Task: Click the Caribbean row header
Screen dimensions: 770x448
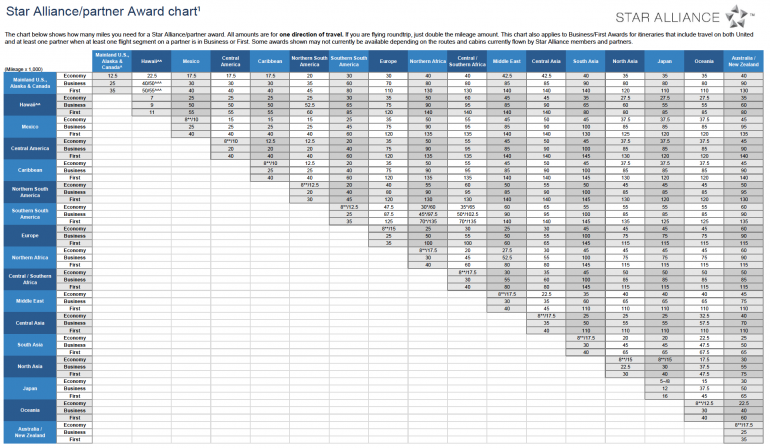Action: click(x=29, y=170)
